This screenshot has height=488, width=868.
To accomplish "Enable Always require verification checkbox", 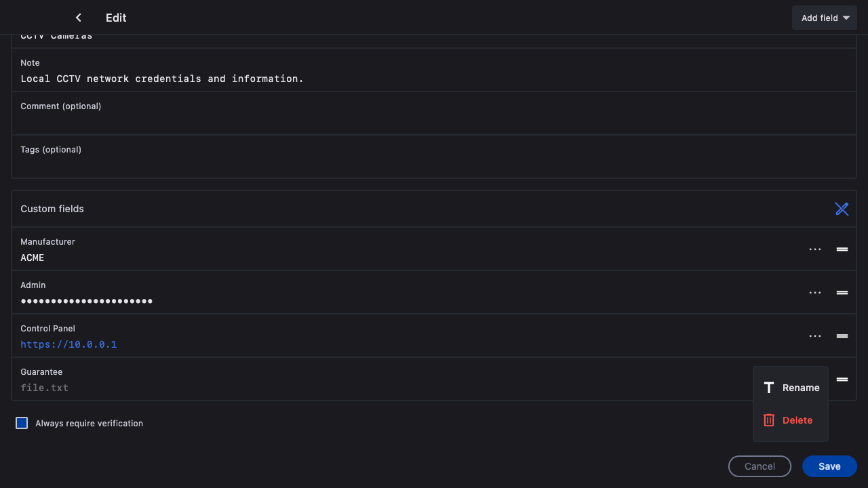I will (x=22, y=423).
